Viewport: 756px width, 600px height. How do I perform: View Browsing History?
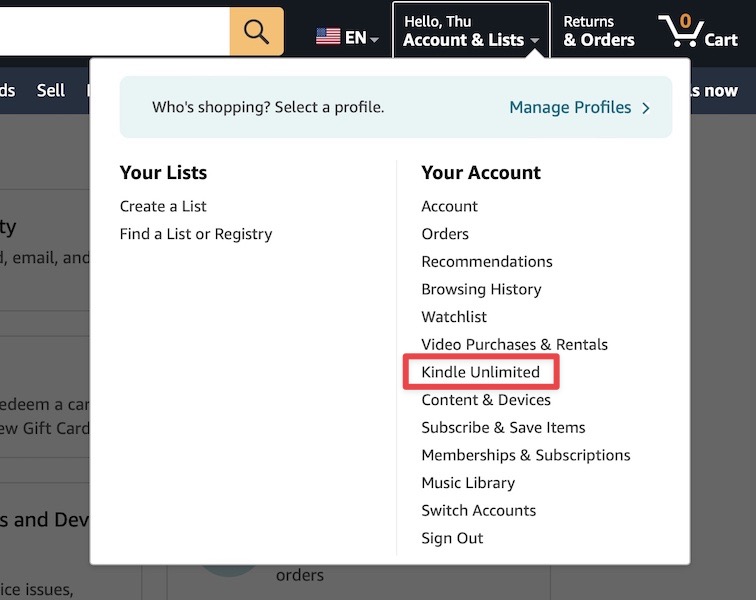pyautogui.click(x=481, y=289)
